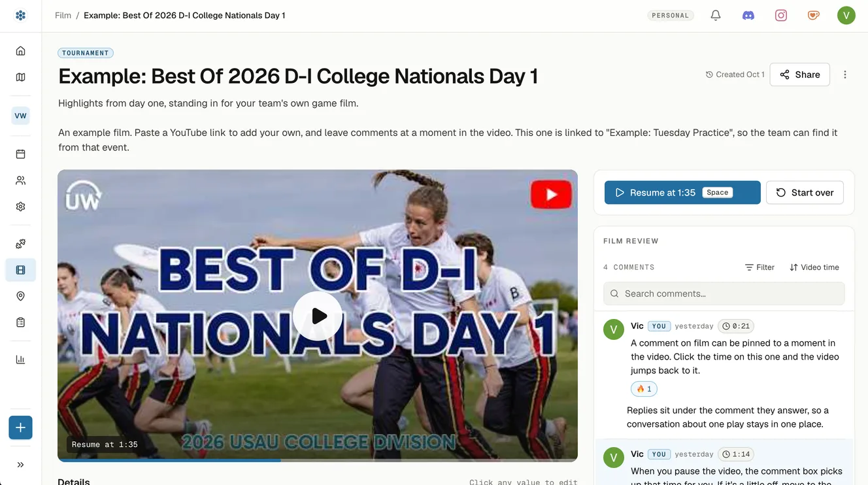Image resolution: width=868 pixels, height=485 pixels.
Task: Jump to the 1:14 comment timestamp
Action: (x=736, y=454)
